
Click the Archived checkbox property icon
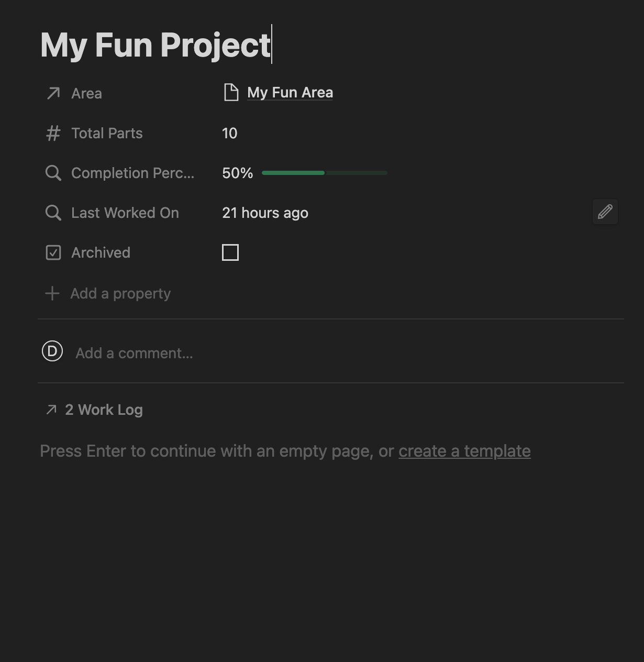pos(53,252)
